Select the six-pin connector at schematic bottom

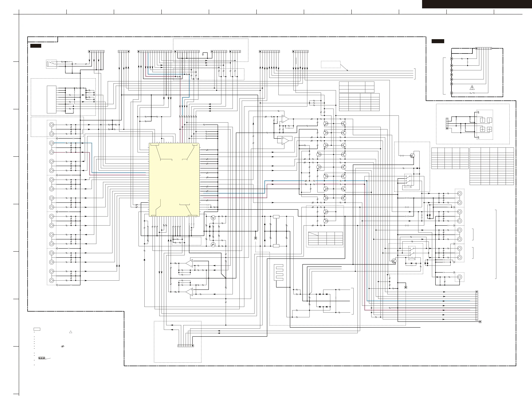pyautogui.click(x=186, y=346)
